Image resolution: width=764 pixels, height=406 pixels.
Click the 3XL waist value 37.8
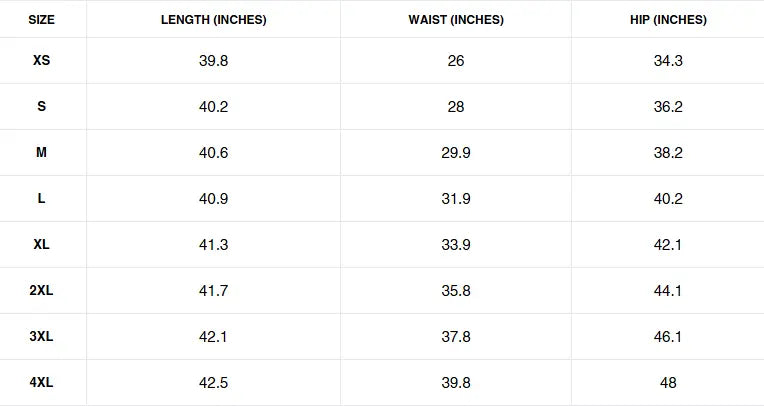pos(456,337)
